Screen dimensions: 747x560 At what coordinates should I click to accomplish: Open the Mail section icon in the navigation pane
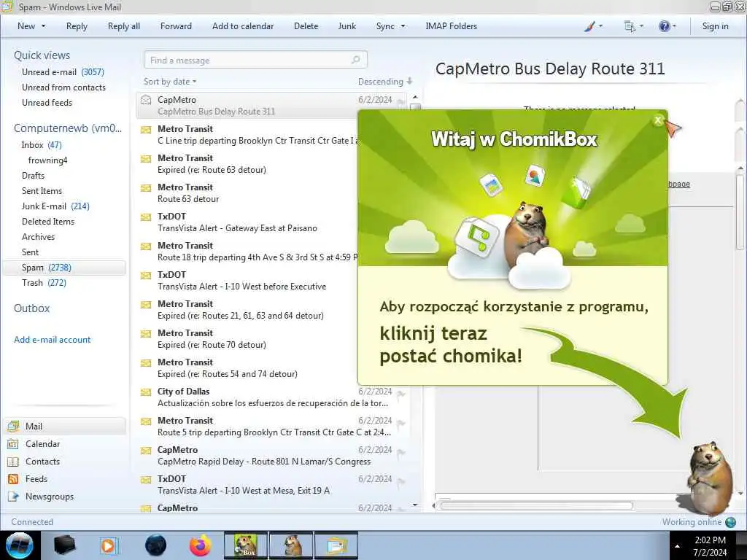13,426
